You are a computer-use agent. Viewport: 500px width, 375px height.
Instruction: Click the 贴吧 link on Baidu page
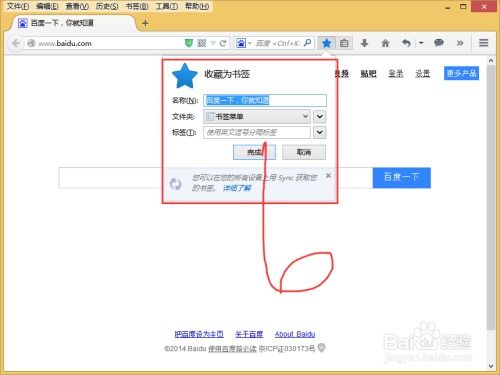click(x=368, y=73)
